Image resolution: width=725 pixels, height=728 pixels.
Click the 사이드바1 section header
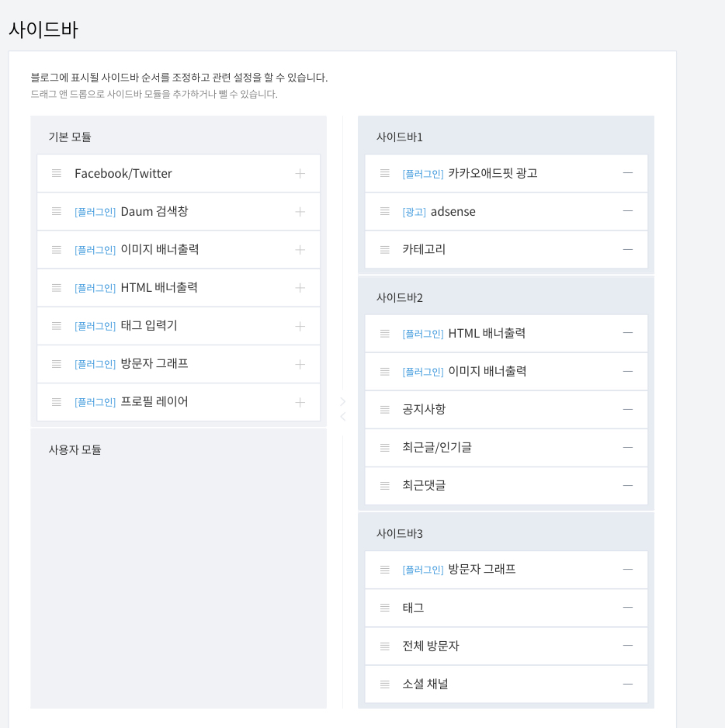tap(400, 137)
